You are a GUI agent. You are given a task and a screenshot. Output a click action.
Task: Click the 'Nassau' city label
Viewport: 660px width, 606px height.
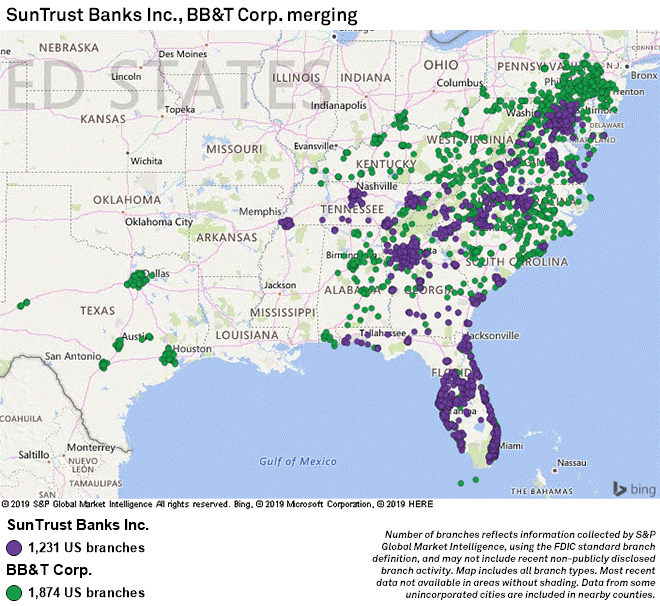[x=572, y=463]
